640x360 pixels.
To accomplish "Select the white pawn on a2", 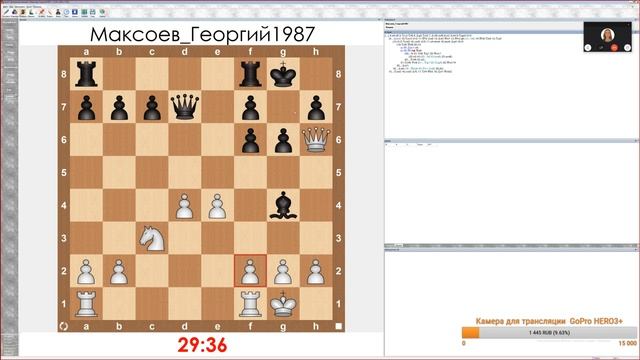I will click(x=86, y=272).
